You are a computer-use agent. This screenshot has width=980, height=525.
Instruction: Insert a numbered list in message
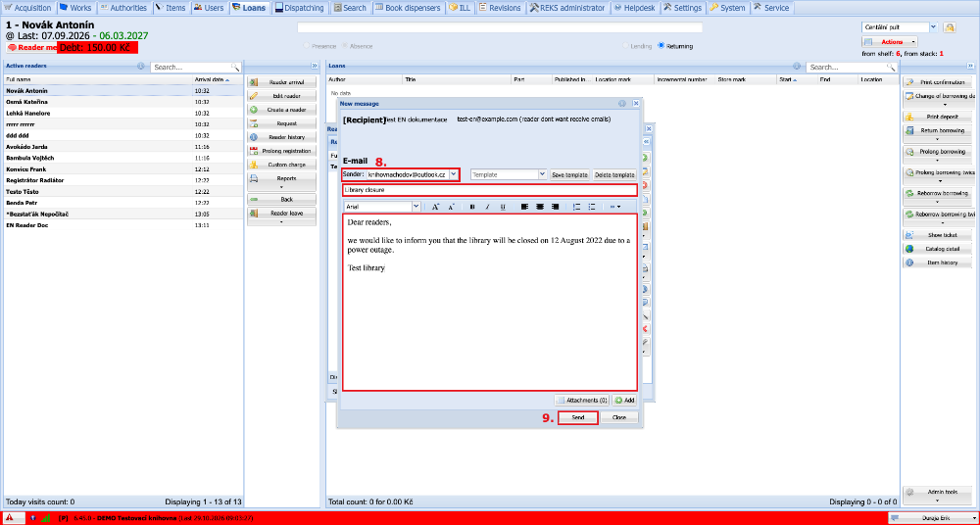pos(576,207)
